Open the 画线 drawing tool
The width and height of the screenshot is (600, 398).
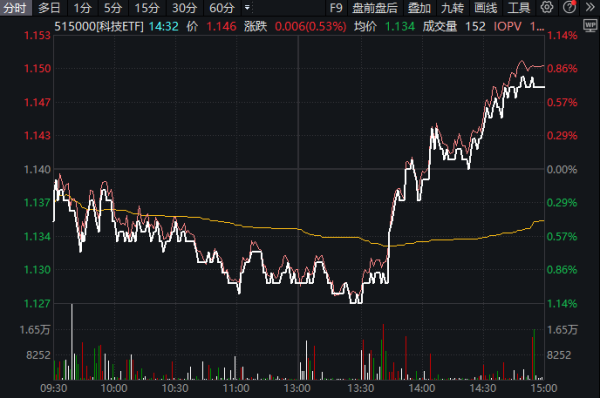pyautogui.click(x=486, y=8)
